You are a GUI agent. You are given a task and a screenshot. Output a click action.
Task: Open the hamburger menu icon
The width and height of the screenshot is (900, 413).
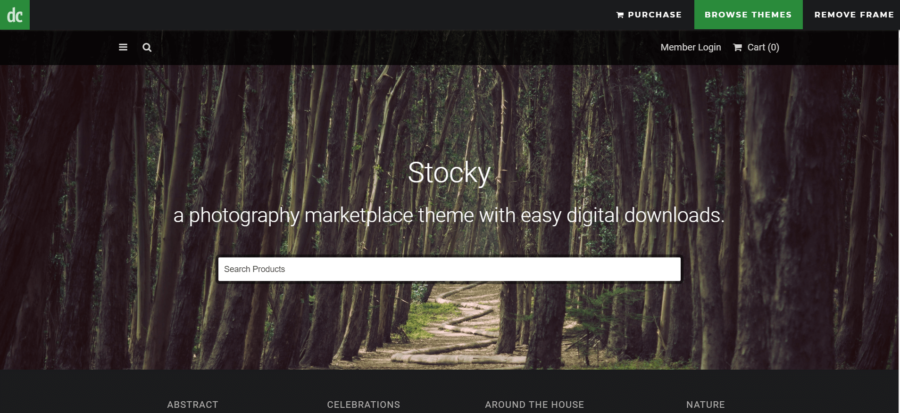(123, 47)
